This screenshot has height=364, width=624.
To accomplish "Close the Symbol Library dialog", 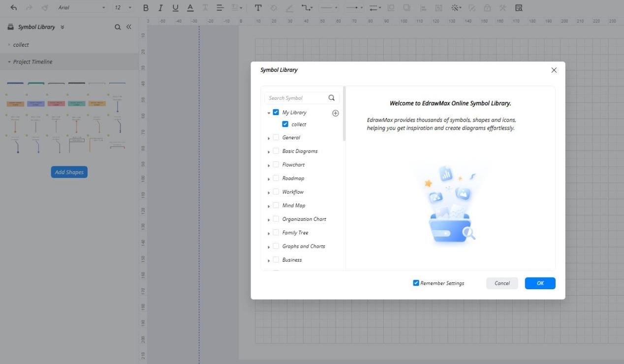I will [554, 70].
